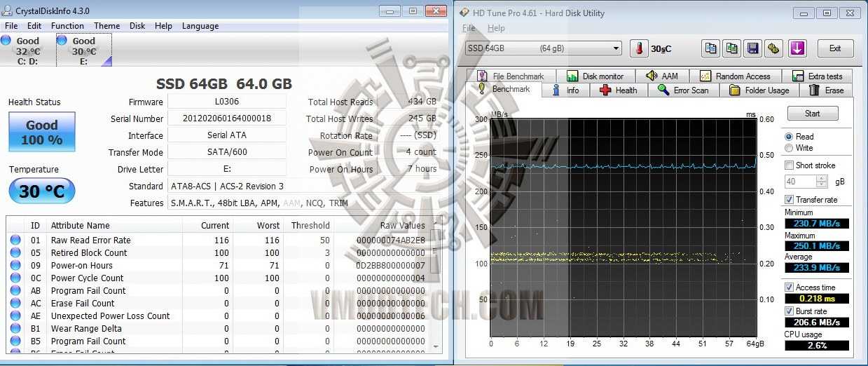Select the second disk status orb (E:)
868x366 pixels.
click(62, 41)
